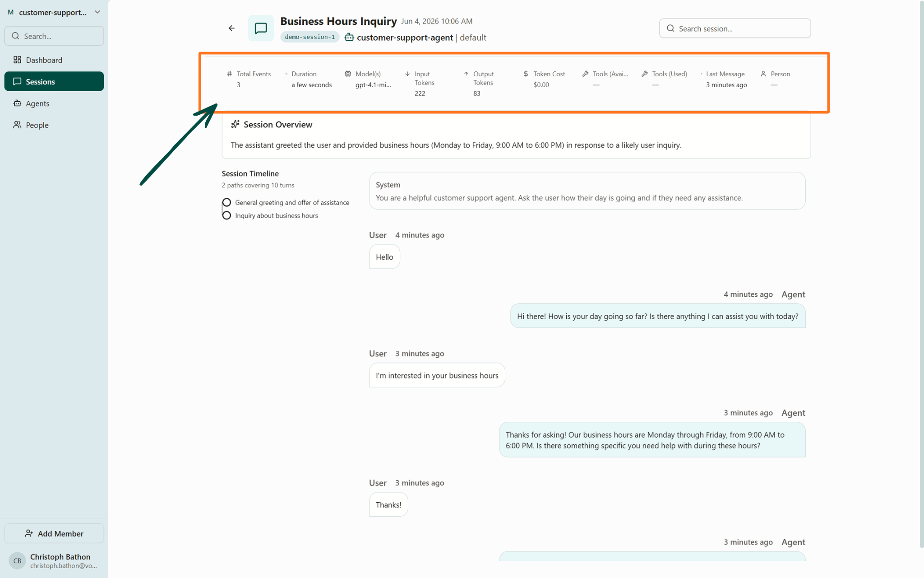Click the Token Cost $0.00 value
924x578 pixels.
coord(541,84)
